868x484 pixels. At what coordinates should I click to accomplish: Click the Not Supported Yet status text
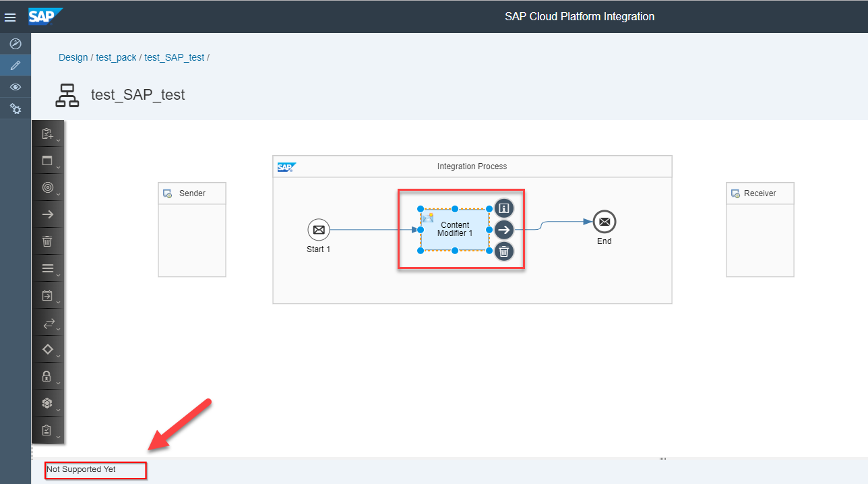coord(81,469)
